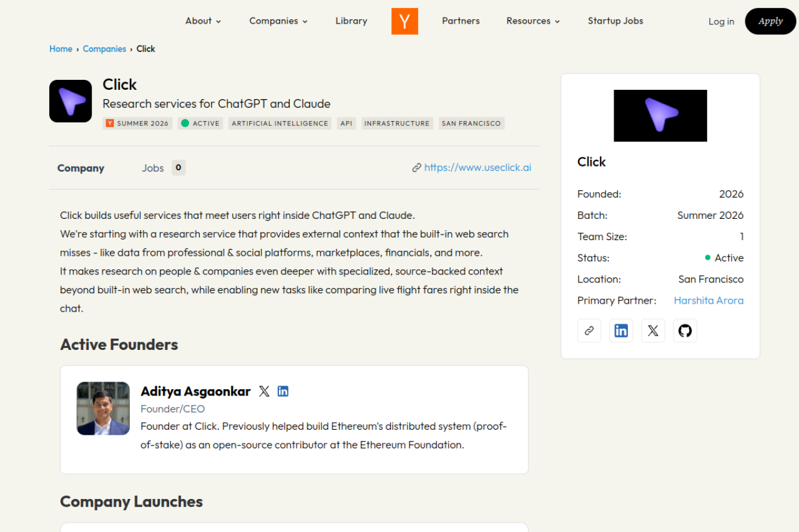
Task: Click the Click name in sidebar card
Action: [592, 162]
